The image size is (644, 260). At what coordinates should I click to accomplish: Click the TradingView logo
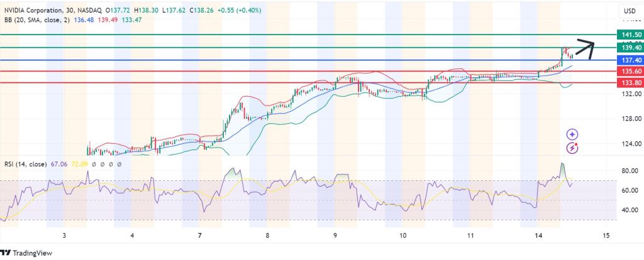pos(26,253)
